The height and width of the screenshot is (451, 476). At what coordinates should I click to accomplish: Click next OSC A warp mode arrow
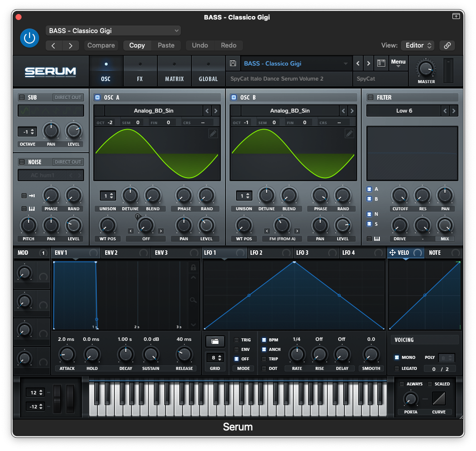[x=161, y=231]
